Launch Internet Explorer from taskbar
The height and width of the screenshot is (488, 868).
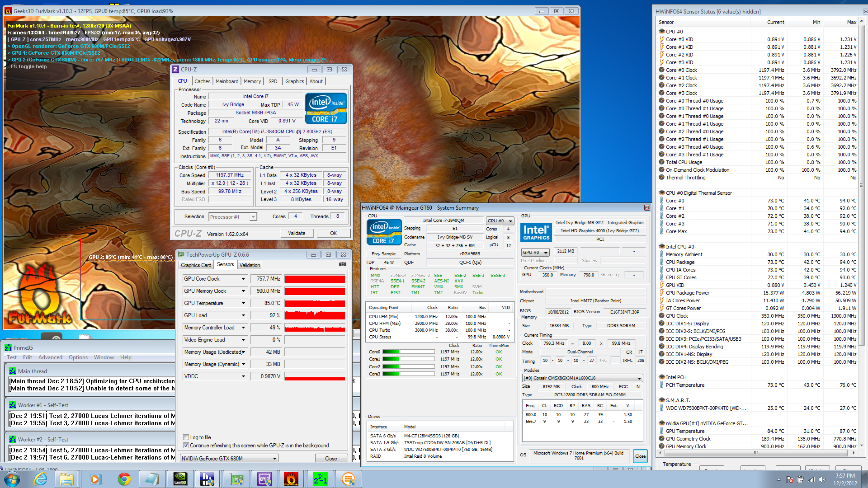[x=41, y=479]
